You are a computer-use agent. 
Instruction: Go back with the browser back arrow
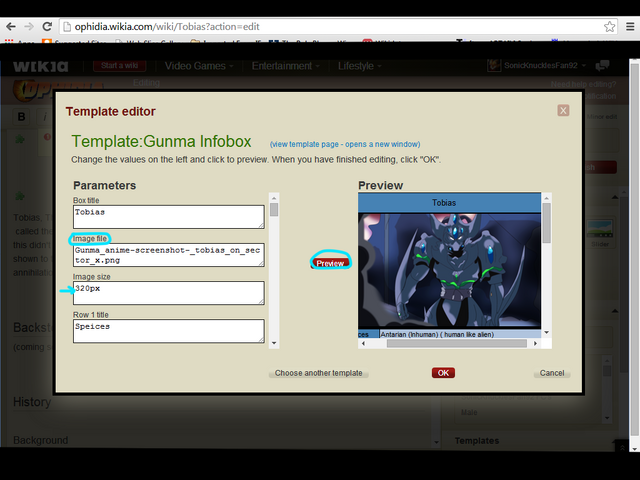[11, 27]
